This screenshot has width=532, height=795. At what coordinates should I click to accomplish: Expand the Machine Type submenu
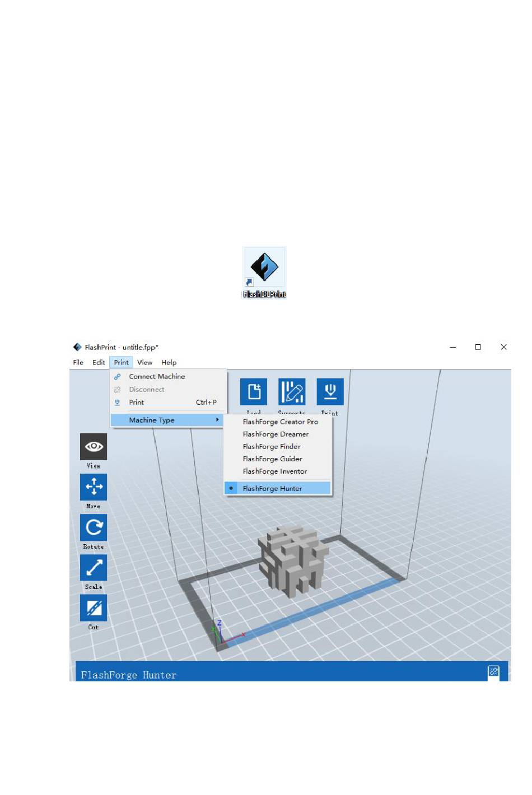(x=167, y=420)
